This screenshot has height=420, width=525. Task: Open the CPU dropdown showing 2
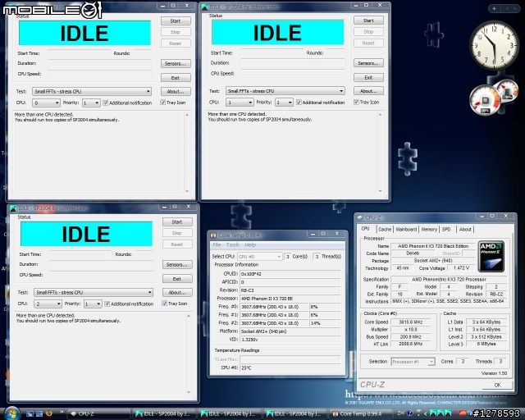click(x=48, y=304)
